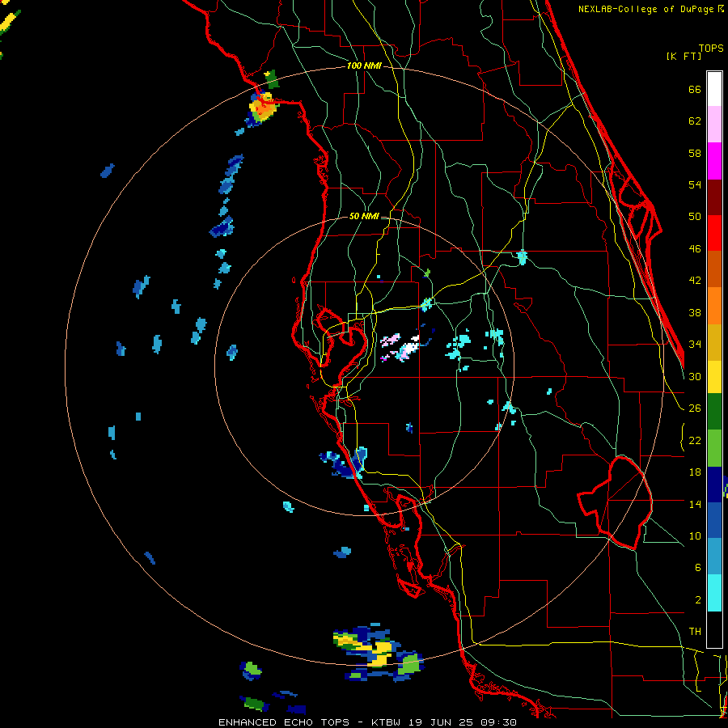Click the "TOPS" legend title
728x728 pixels.
(x=711, y=49)
